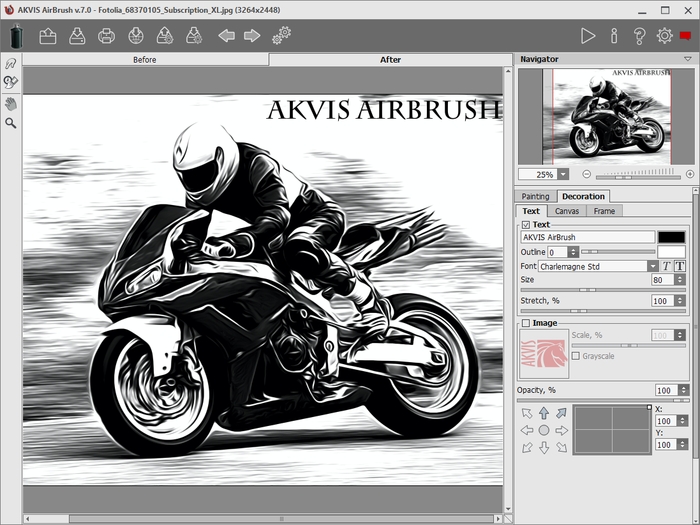Select the eraser tool for guiding lines
The image size is (700, 525).
coord(11,82)
